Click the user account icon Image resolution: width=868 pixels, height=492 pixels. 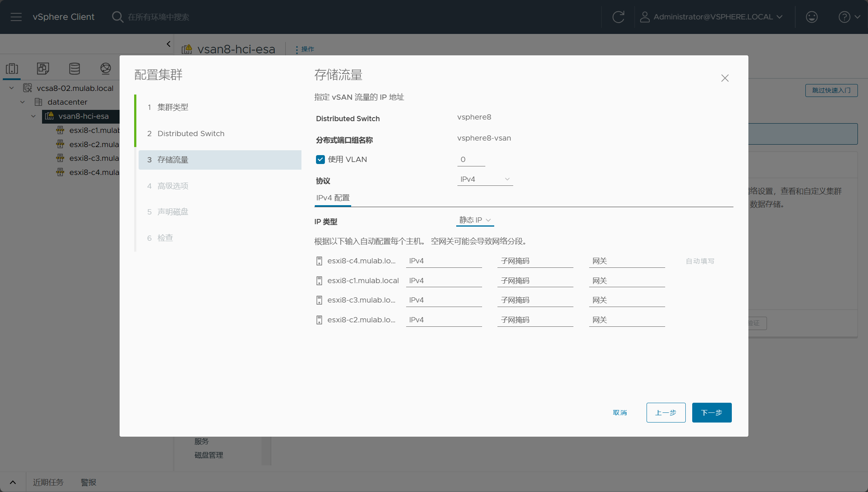[x=645, y=17]
